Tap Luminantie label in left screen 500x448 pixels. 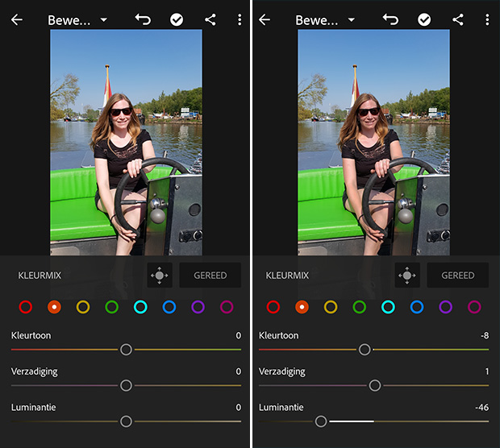[34, 408]
